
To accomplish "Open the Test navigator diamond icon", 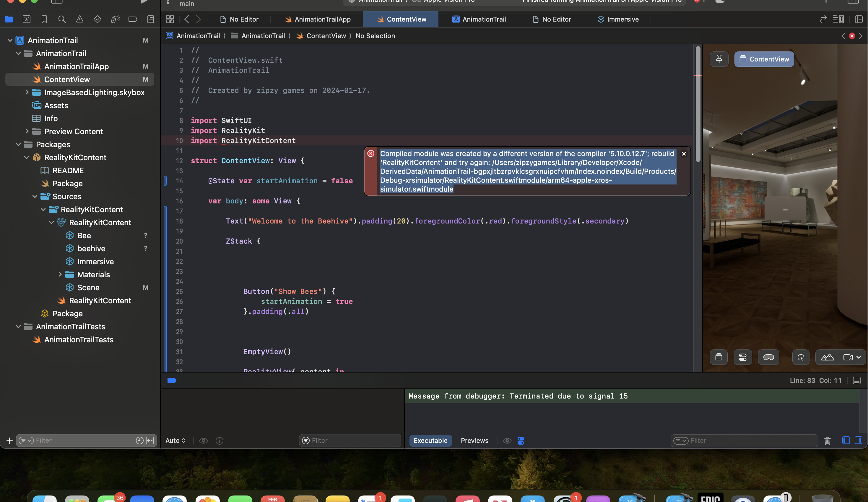I will [97, 19].
